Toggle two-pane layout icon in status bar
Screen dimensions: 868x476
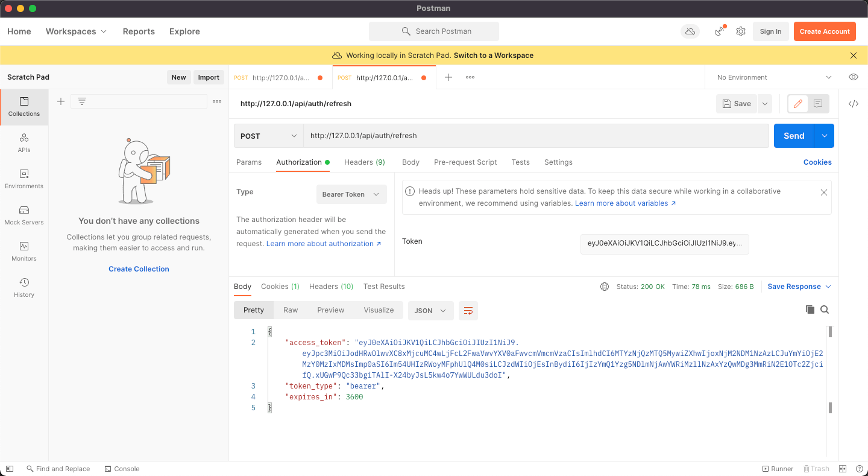point(843,469)
